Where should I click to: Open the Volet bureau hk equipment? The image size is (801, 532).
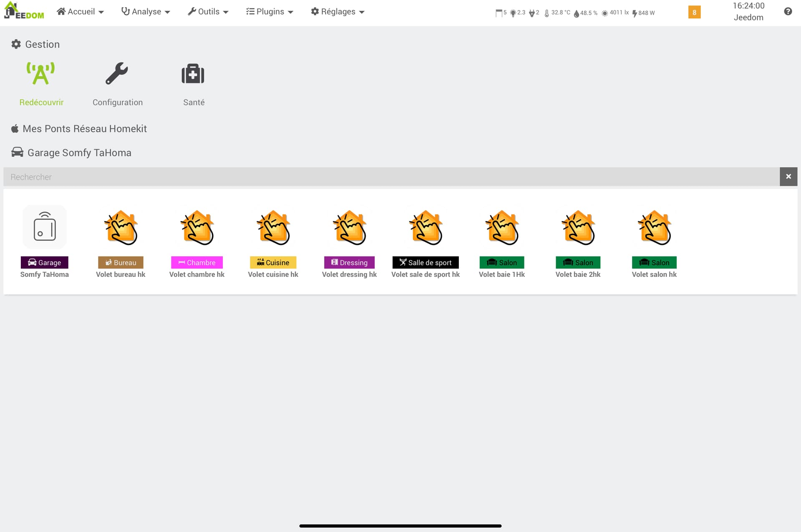click(x=121, y=228)
